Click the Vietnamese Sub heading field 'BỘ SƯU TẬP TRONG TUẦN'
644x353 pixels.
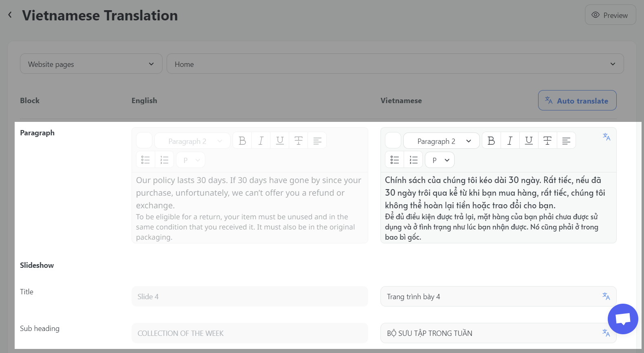coord(498,333)
